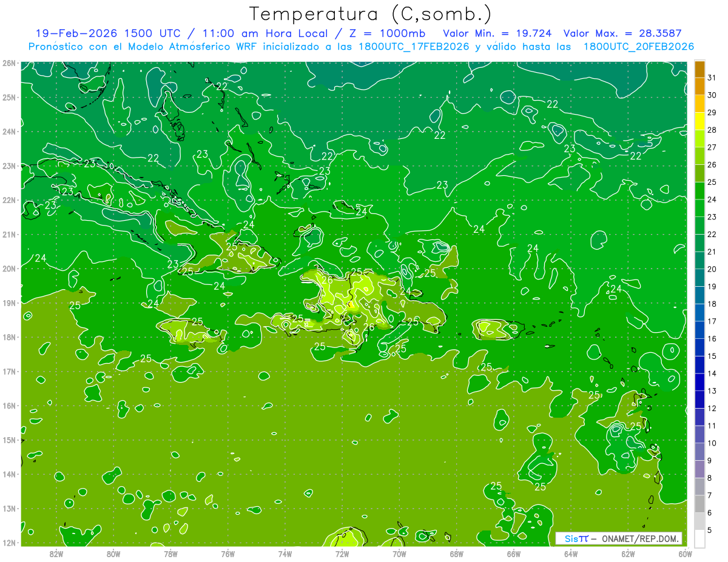
Task: Click the "14N" latitude axis label
Action: pos(8,474)
